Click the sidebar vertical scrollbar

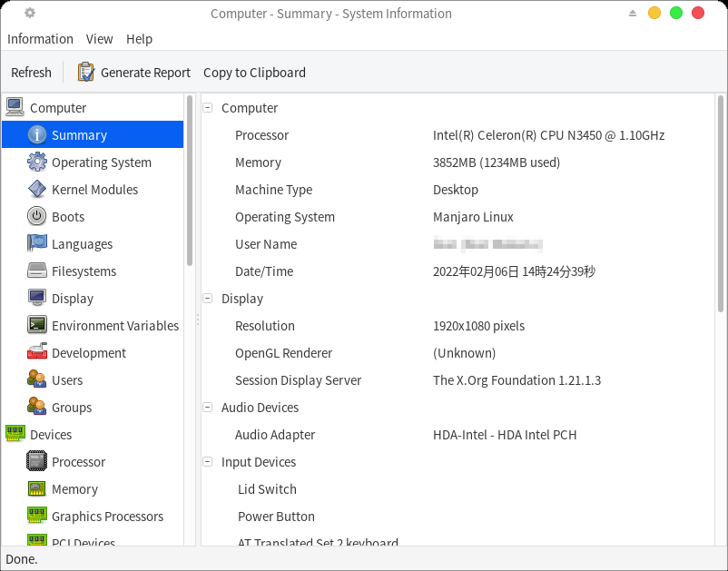pyautogui.click(x=190, y=182)
